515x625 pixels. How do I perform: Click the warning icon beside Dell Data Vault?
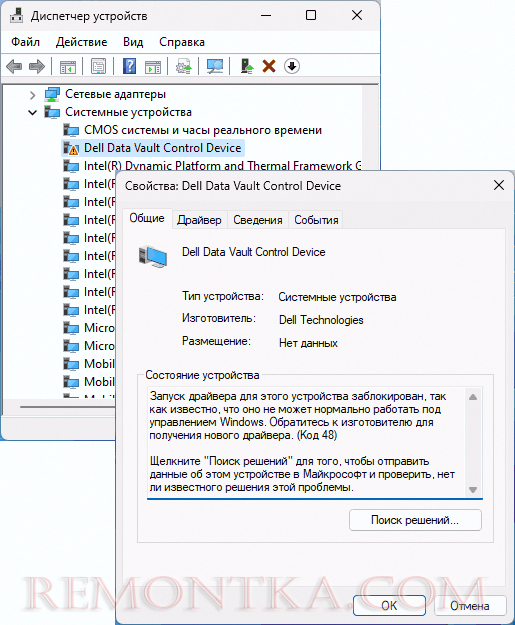point(71,148)
